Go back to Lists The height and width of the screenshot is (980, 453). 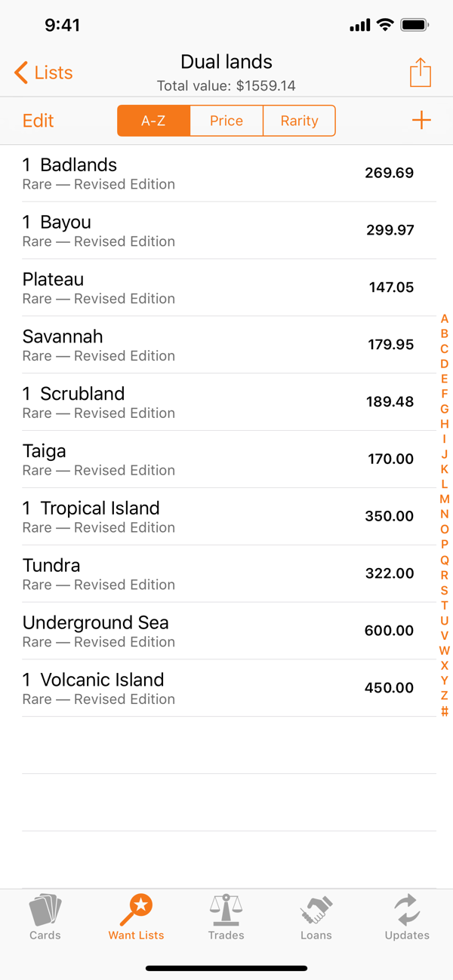tap(44, 72)
